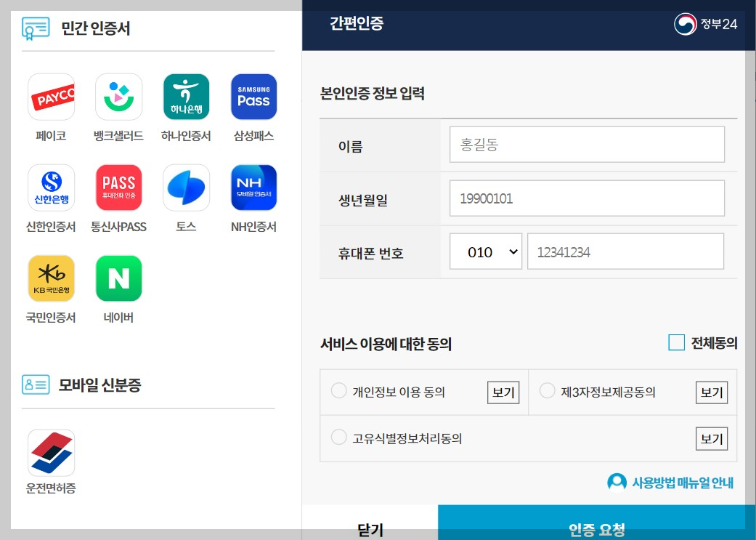Click the 간편인증 header title

tap(357, 24)
